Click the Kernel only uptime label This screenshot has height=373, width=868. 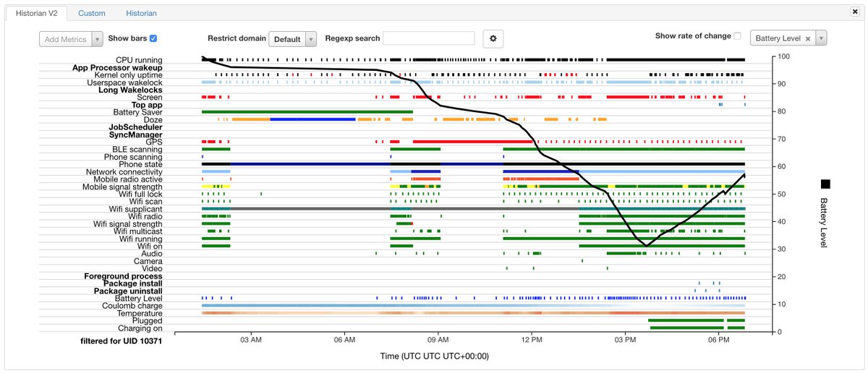point(128,75)
